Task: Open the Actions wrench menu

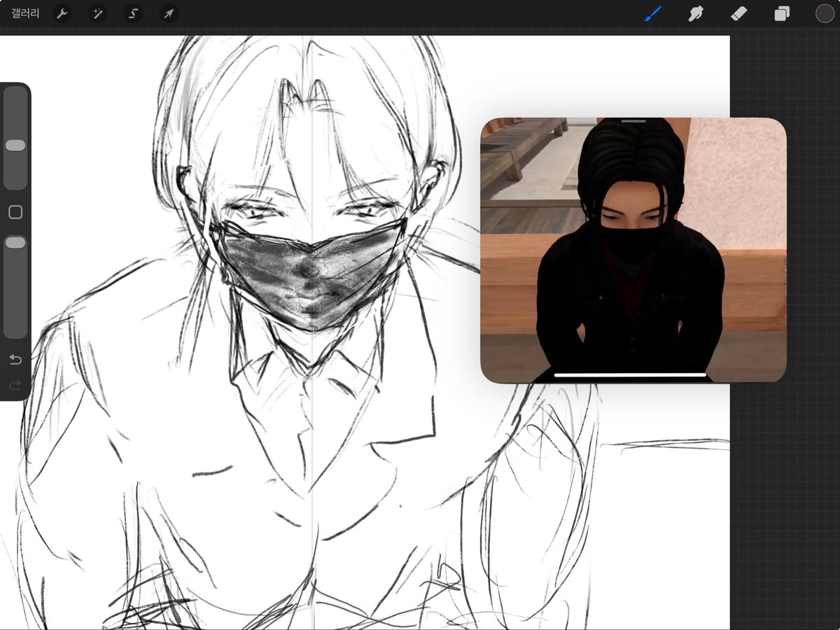Action: click(62, 13)
